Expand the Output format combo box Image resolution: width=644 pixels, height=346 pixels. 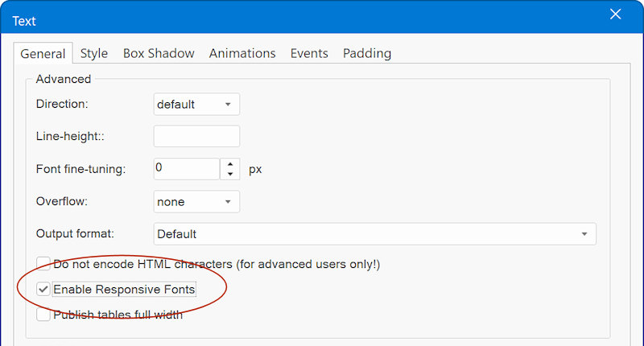point(374,234)
